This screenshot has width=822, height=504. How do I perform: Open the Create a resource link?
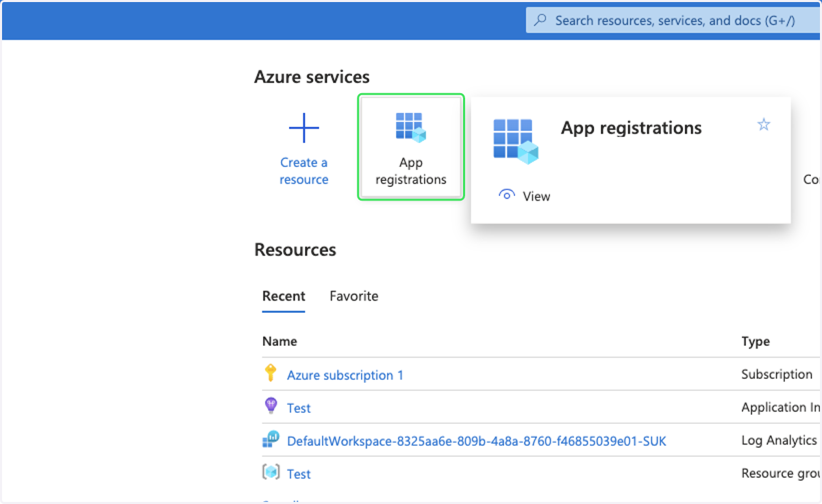tap(303, 171)
